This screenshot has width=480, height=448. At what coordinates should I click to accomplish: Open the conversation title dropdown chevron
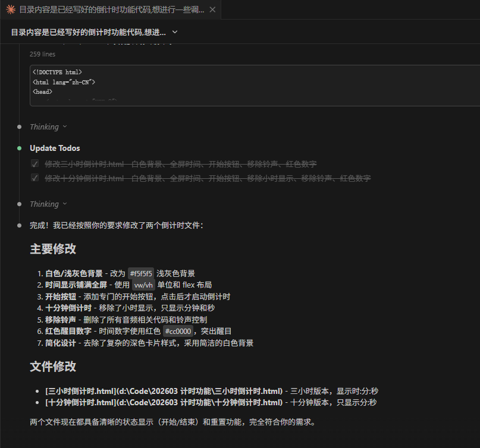click(x=175, y=32)
